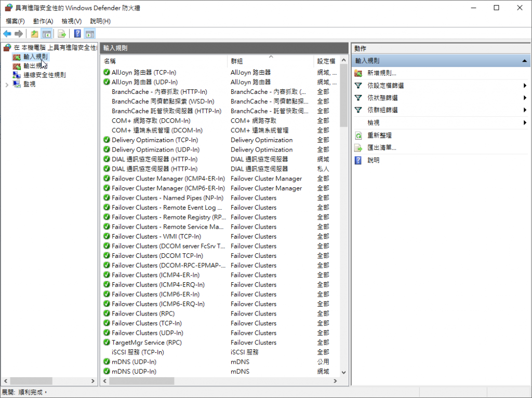Select rule COM+ 遠端系統管理 (DCOM-In)
Image resolution: width=532 pixels, height=398 pixels.
[x=157, y=130]
